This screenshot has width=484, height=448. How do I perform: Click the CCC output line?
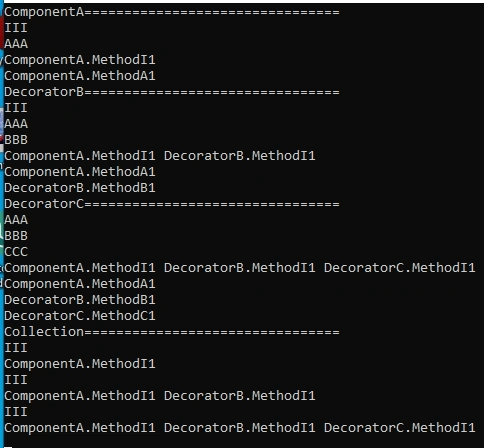16,252
